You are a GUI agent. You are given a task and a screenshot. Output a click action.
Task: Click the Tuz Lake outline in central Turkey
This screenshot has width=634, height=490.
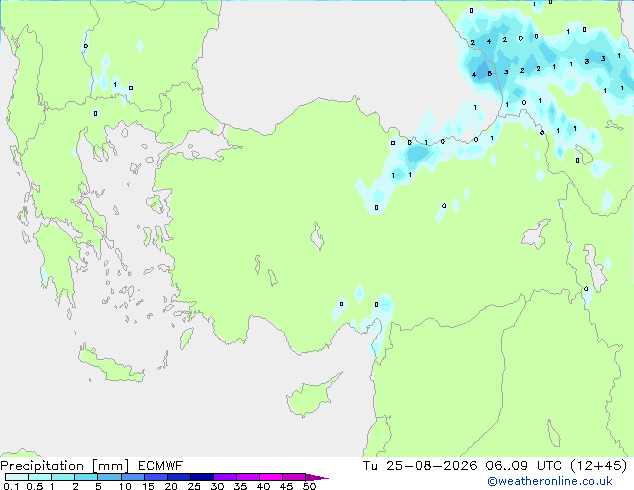[x=317, y=237]
